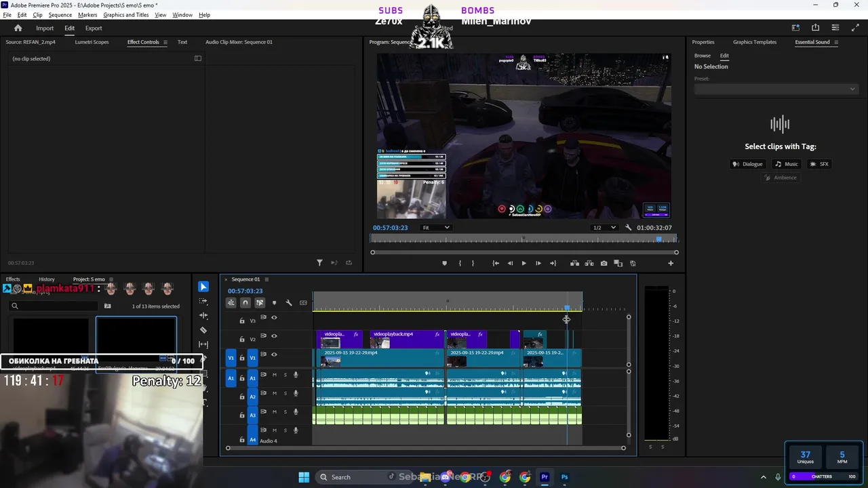Image resolution: width=868 pixels, height=488 pixels.
Task: Go to In point in Program monitor
Action: [496, 263]
